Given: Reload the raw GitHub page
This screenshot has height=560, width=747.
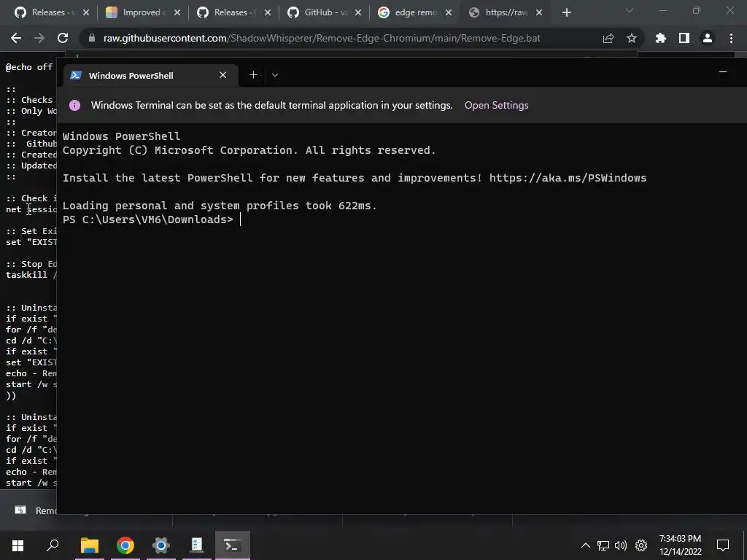Looking at the screenshot, I should coord(63,38).
